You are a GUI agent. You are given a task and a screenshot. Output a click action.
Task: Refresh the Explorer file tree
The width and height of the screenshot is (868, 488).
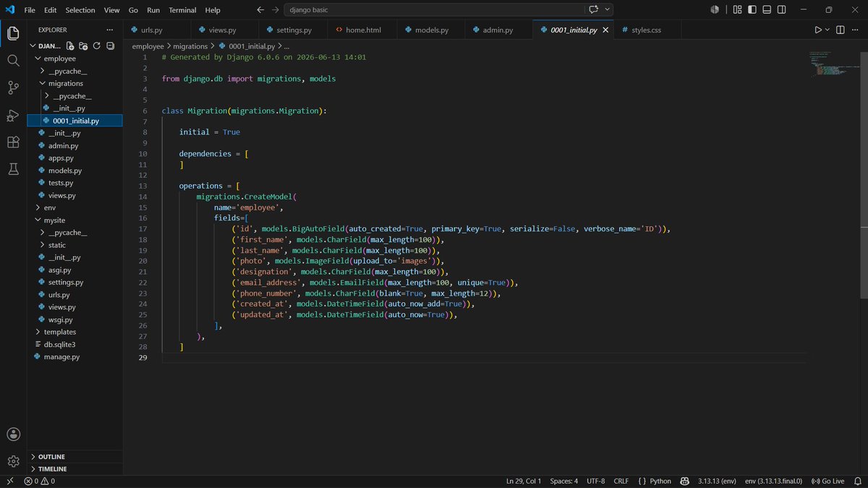pos(96,46)
